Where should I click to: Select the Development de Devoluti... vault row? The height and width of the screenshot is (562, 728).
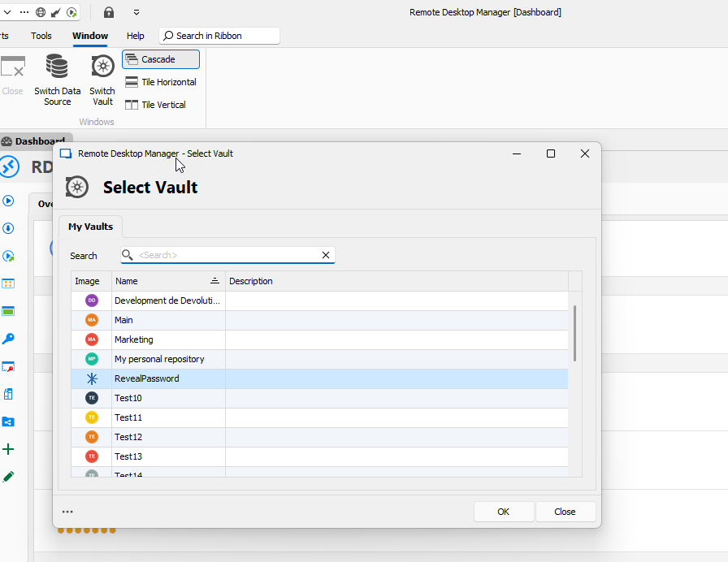pyautogui.click(x=319, y=300)
